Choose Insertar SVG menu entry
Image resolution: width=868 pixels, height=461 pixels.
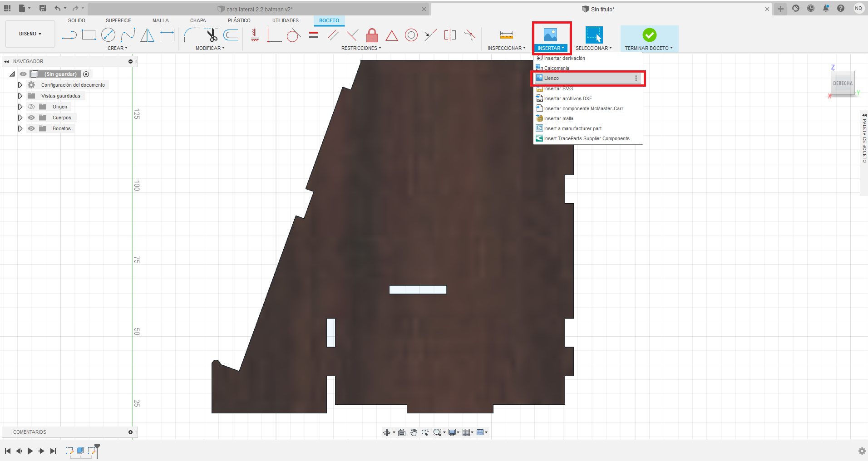588,88
